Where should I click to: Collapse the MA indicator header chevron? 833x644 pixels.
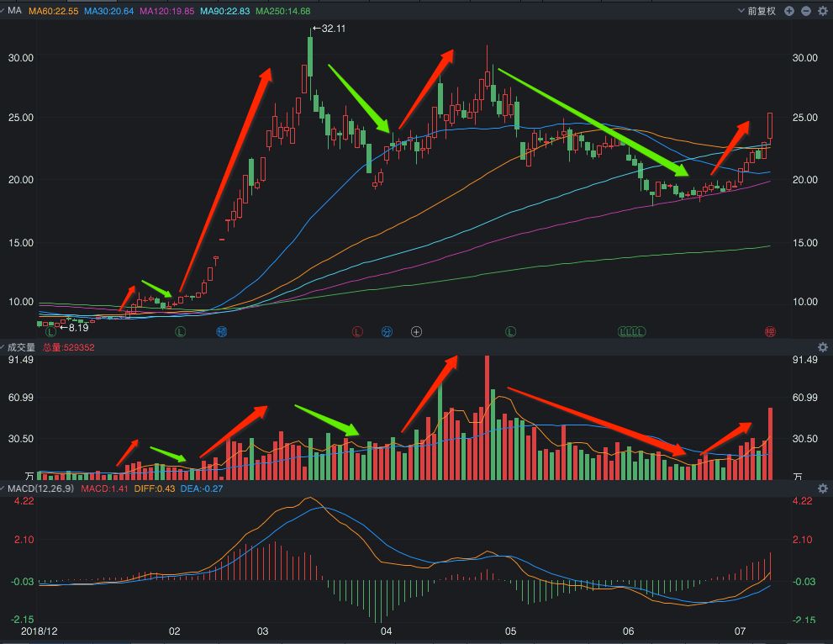[x=3, y=10]
